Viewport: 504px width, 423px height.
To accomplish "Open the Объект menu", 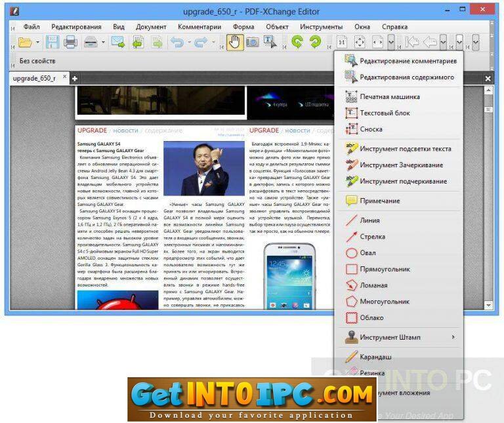I will coord(277,27).
